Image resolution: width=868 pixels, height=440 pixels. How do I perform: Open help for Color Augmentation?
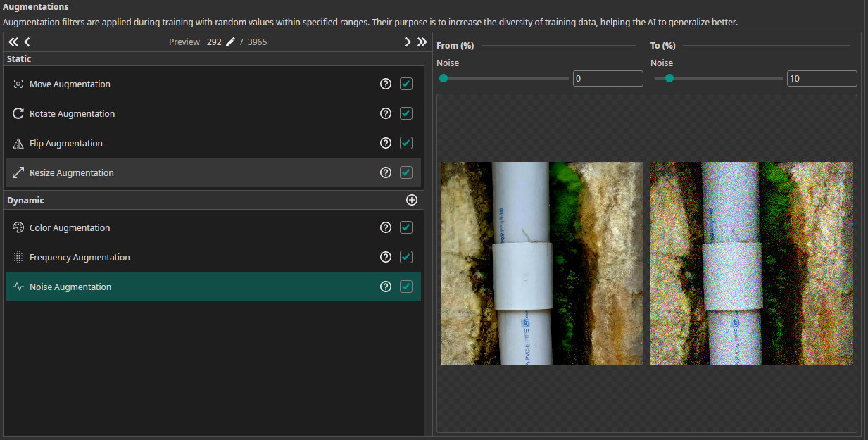click(385, 227)
